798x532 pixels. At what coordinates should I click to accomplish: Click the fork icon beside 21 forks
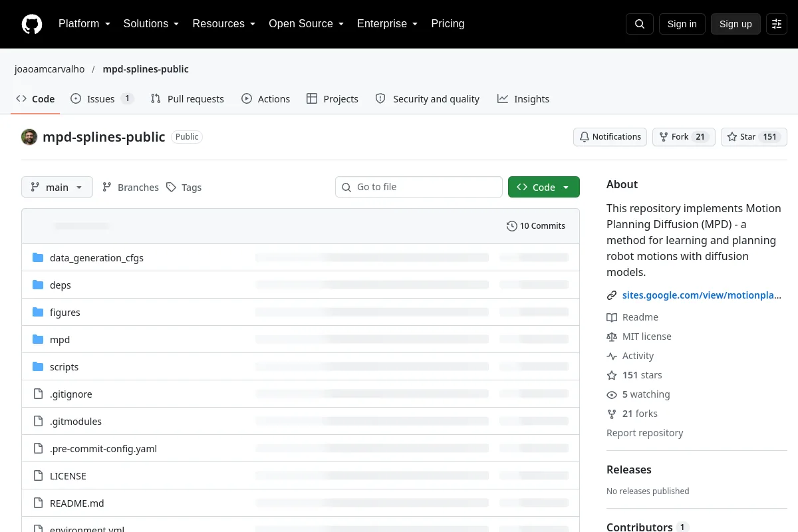[612, 414]
